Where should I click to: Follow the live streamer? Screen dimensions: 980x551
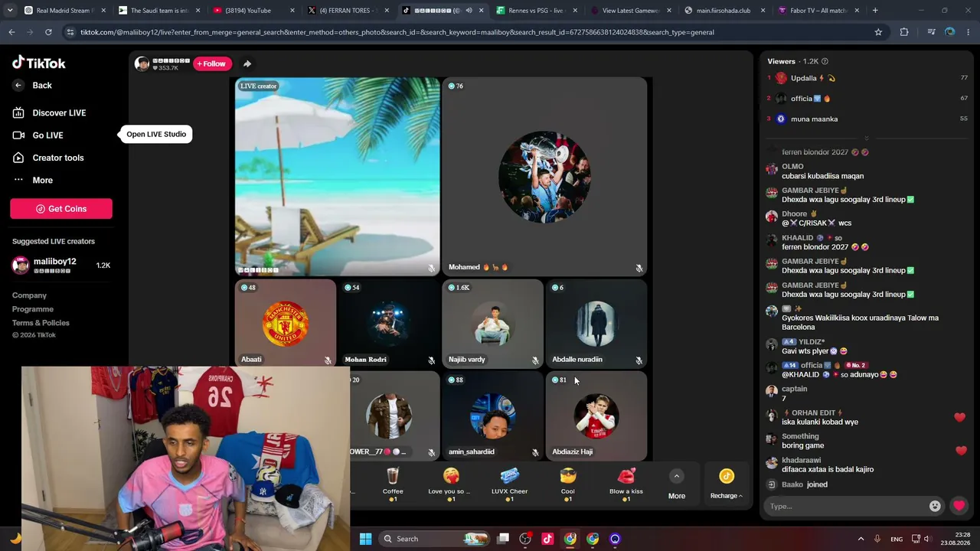(212, 64)
